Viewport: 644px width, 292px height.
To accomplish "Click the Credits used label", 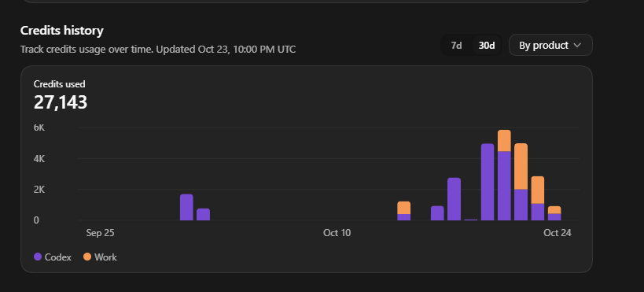I will pyautogui.click(x=60, y=84).
